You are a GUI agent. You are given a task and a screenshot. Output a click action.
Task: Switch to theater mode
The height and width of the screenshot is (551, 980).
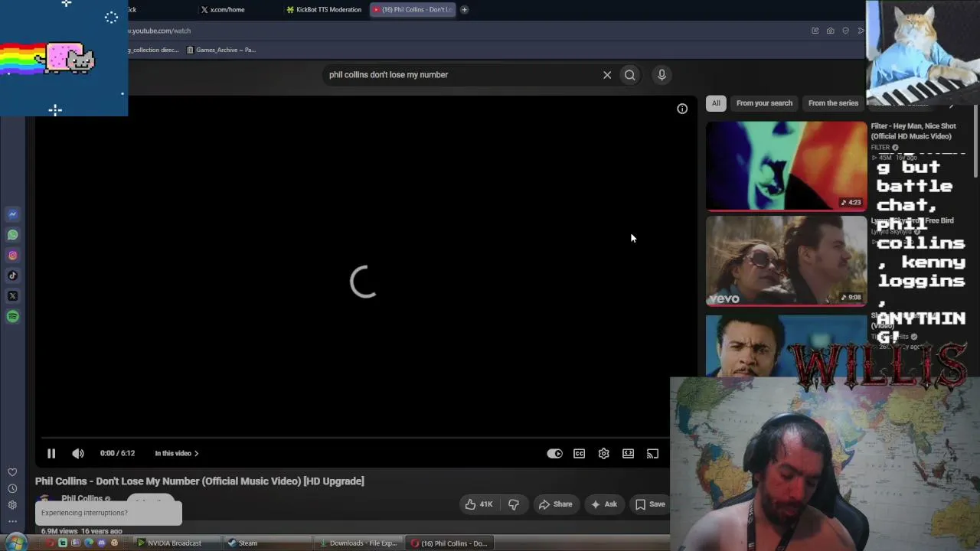628,454
